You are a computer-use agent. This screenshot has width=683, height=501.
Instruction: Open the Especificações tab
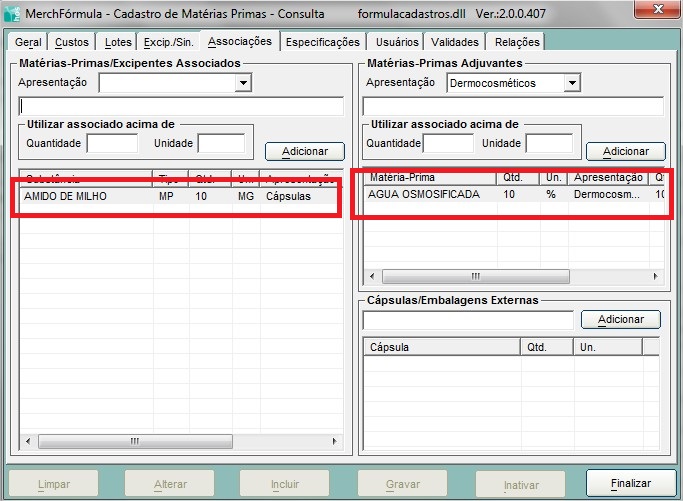click(x=322, y=42)
